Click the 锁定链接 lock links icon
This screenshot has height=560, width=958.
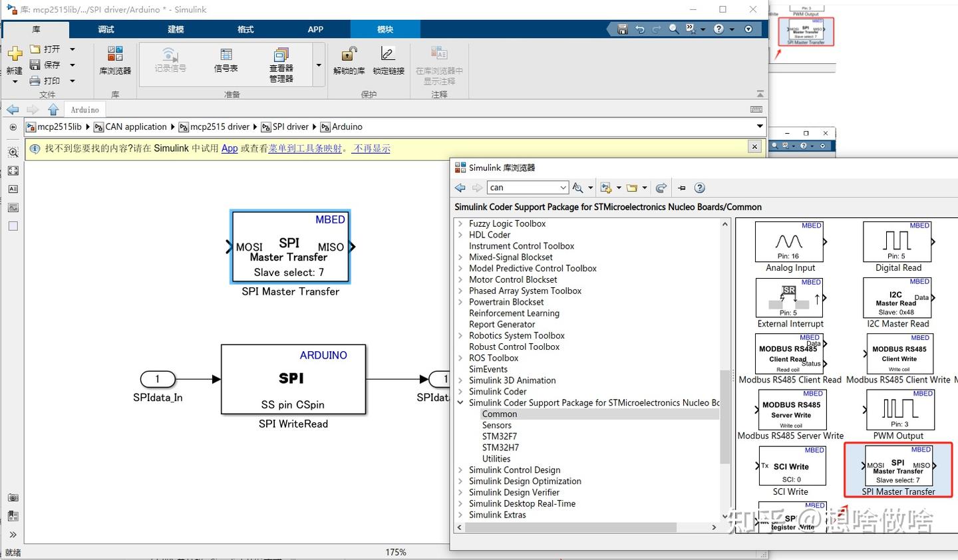tap(388, 54)
